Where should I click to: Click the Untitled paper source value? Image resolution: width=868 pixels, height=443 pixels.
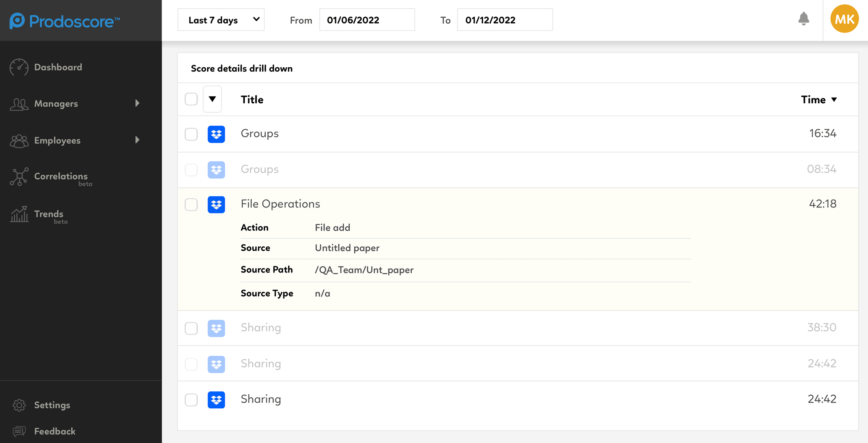[347, 248]
